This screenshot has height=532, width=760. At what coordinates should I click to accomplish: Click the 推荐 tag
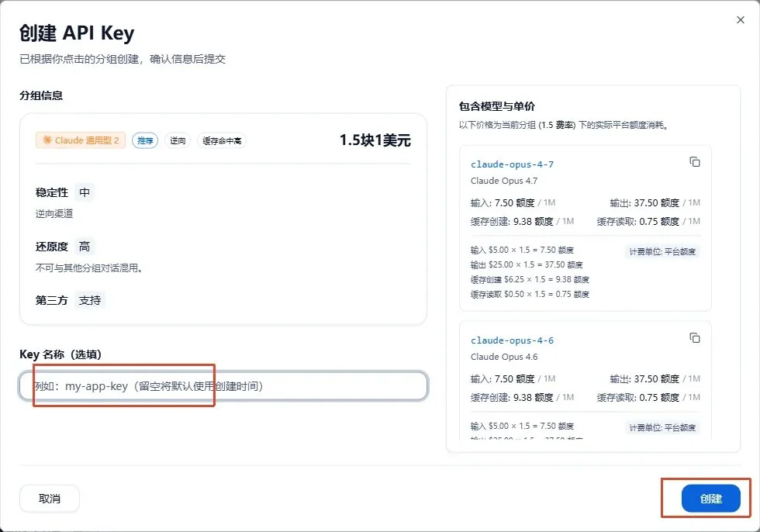(145, 140)
